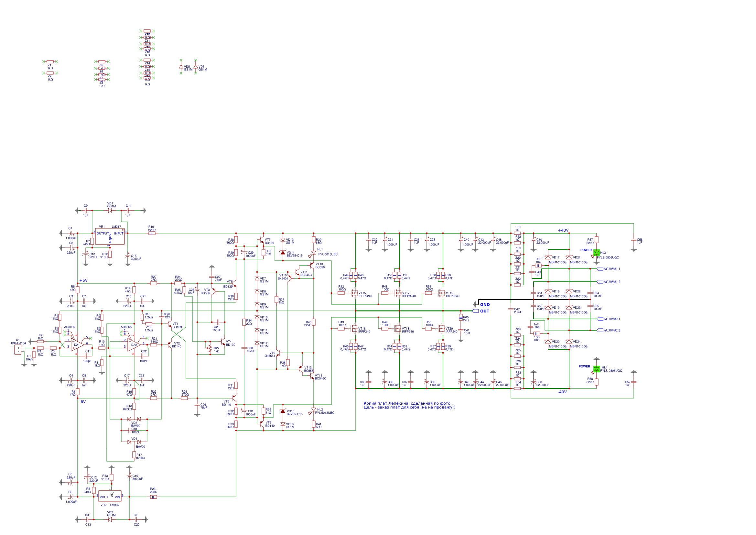Click the +40V net label
The width and height of the screenshot is (756, 535).
pos(563,230)
